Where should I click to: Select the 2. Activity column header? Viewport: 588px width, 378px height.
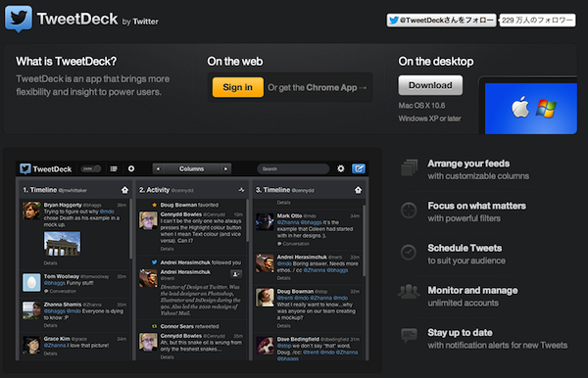coord(192,190)
